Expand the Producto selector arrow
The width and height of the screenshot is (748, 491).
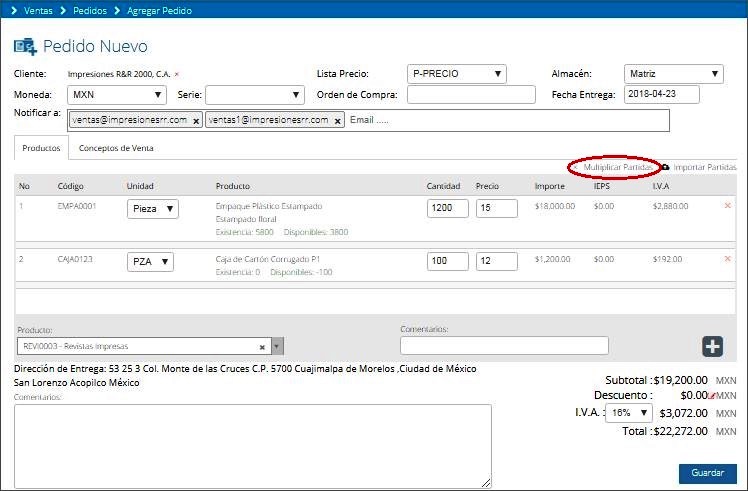coord(278,346)
